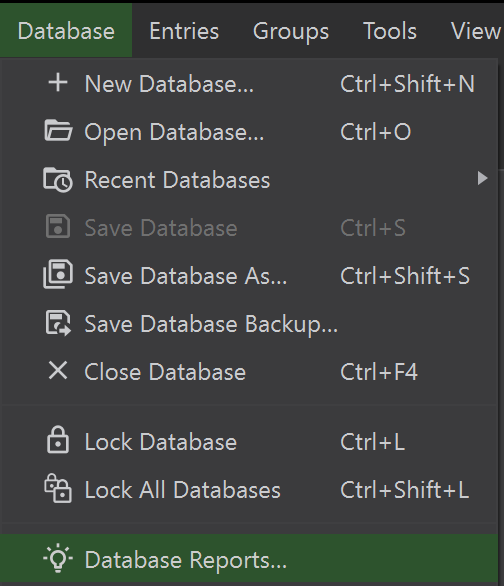Click the plus icon for New Database

58,83
